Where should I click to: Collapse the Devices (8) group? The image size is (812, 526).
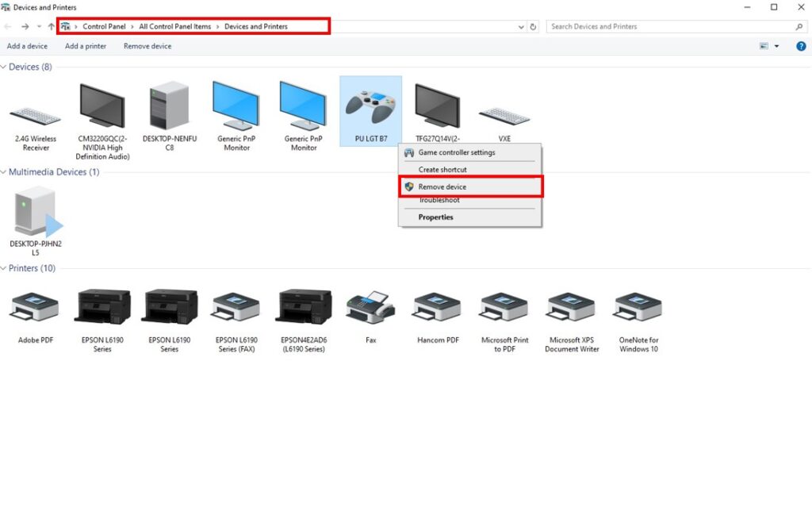tap(4, 67)
